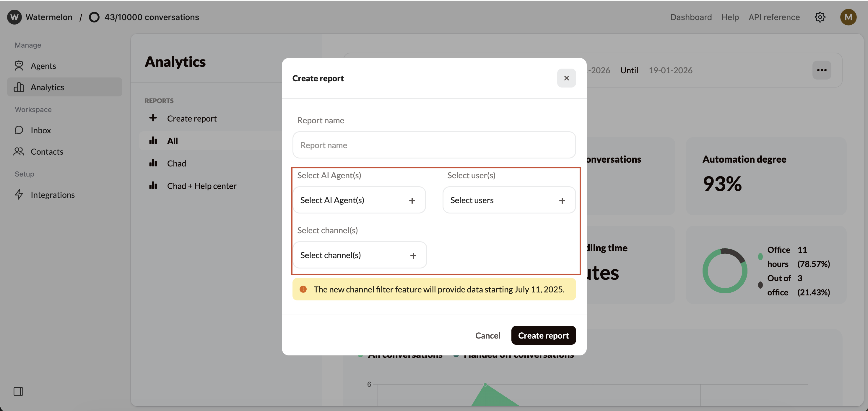Open Inbox from the sidebar
The height and width of the screenshot is (411, 868).
40,130
